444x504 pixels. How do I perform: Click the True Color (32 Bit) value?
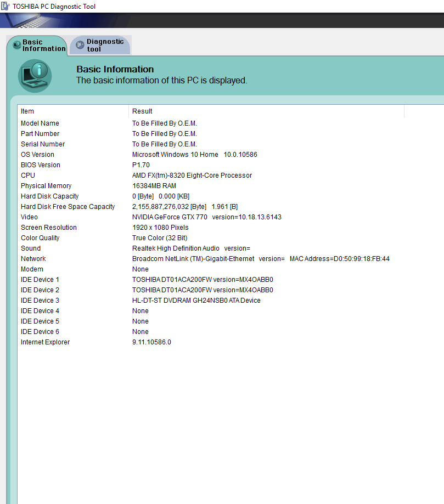point(160,238)
